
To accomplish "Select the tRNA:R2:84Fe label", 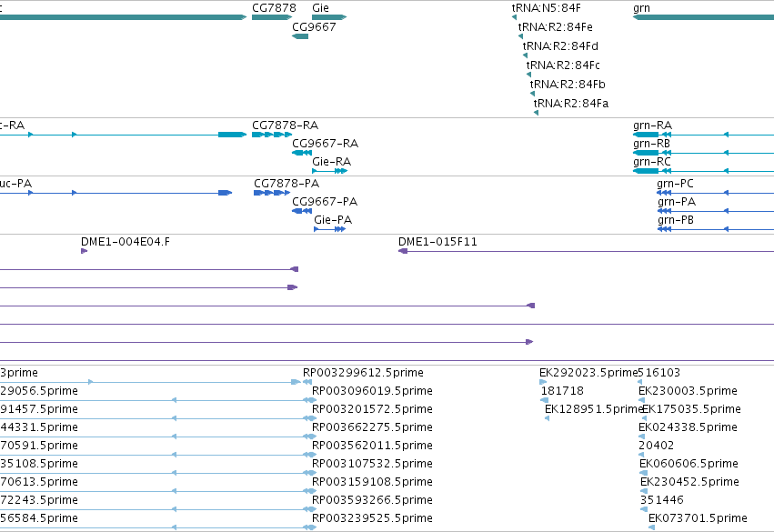I will (556, 27).
